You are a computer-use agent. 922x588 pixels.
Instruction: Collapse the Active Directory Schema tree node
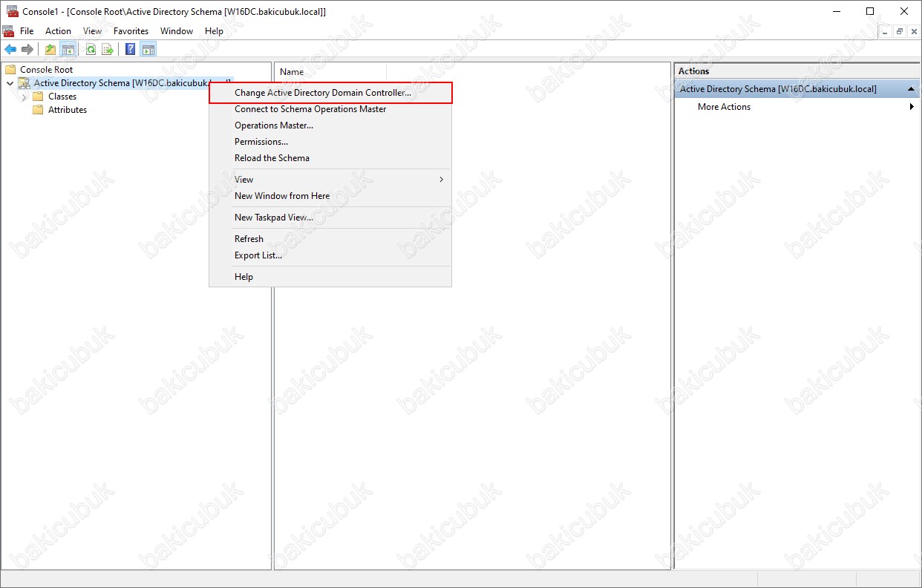click(x=10, y=83)
